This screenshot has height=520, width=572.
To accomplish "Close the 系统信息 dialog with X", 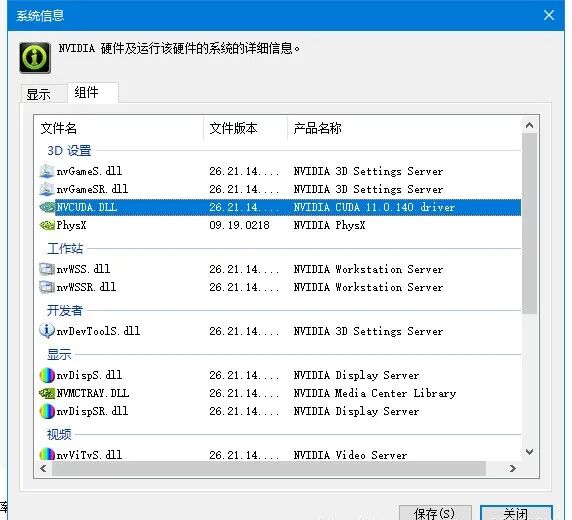I will click(x=549, y=15).
